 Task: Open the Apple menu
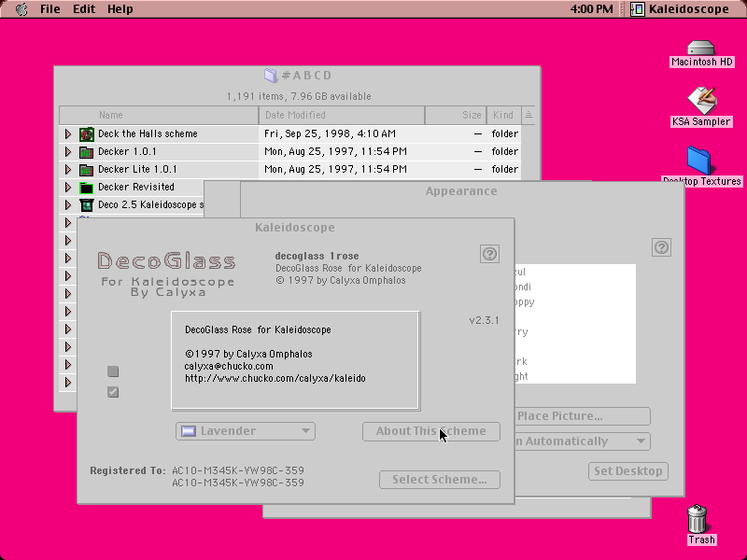click(x=21, y=9)
